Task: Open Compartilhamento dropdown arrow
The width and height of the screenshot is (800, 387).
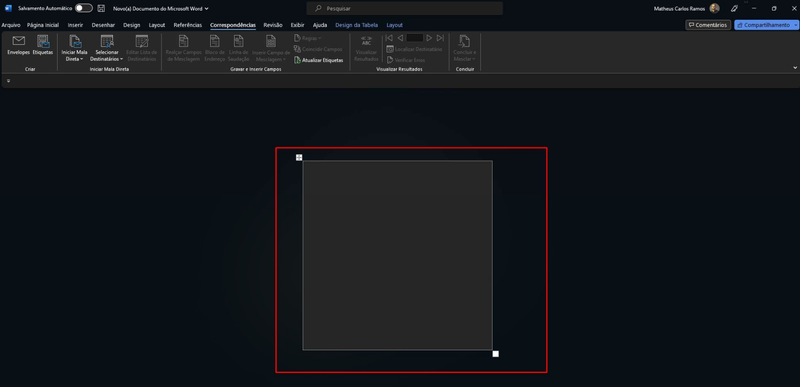Action: tap(795, 25)
